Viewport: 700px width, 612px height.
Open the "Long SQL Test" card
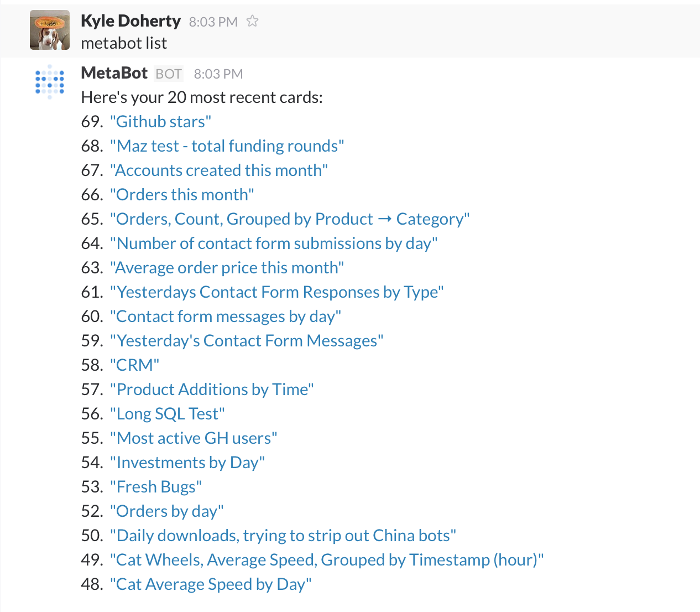tap(167, 414)
